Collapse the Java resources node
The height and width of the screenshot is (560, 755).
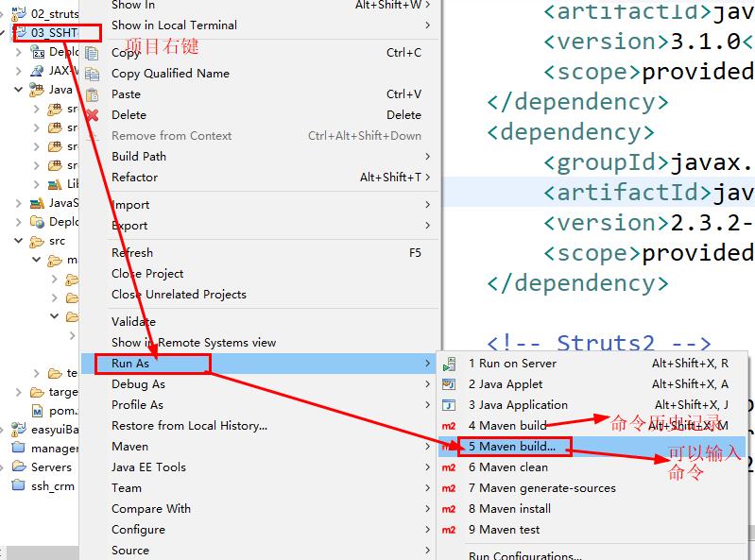pos(18,90)
